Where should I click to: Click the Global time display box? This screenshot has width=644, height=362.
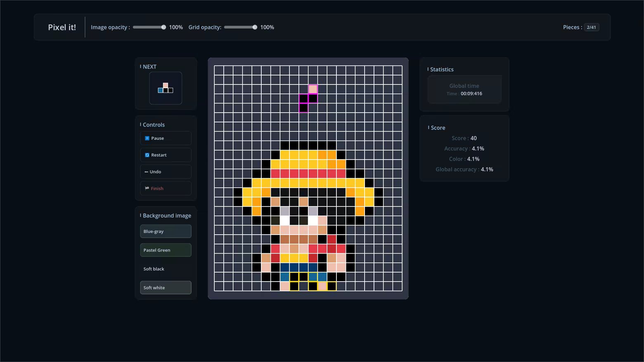point(464,89)
